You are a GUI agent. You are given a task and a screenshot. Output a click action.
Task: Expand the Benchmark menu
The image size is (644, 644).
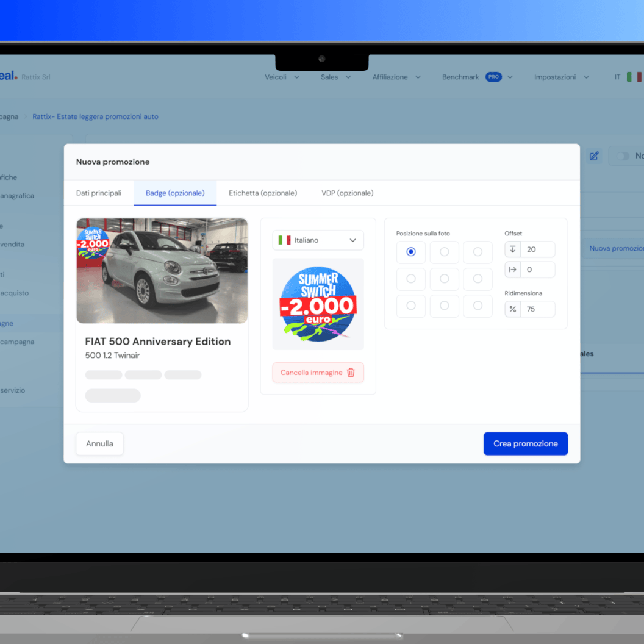(x=478, y=77)
